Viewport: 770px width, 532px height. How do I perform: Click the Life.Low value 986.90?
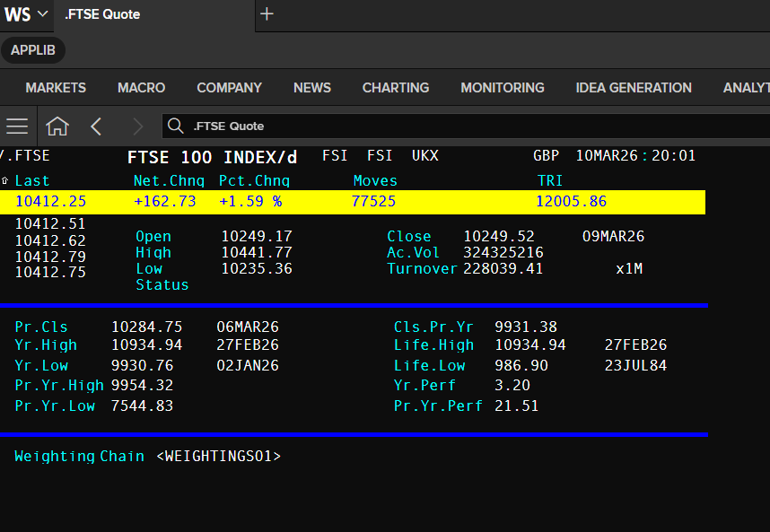click(x=521, y=366)
